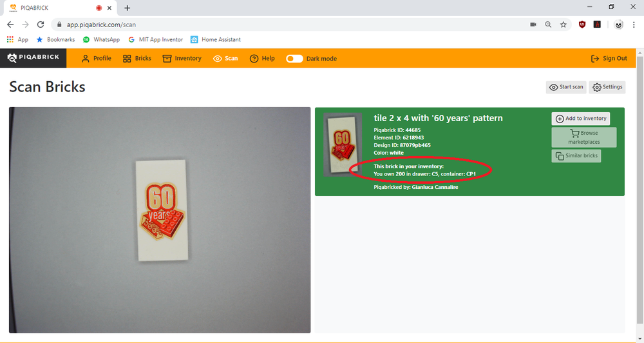Open the Profile page
Image resolution: width=644 pixels, height=343 pixels.
point(97,59)
